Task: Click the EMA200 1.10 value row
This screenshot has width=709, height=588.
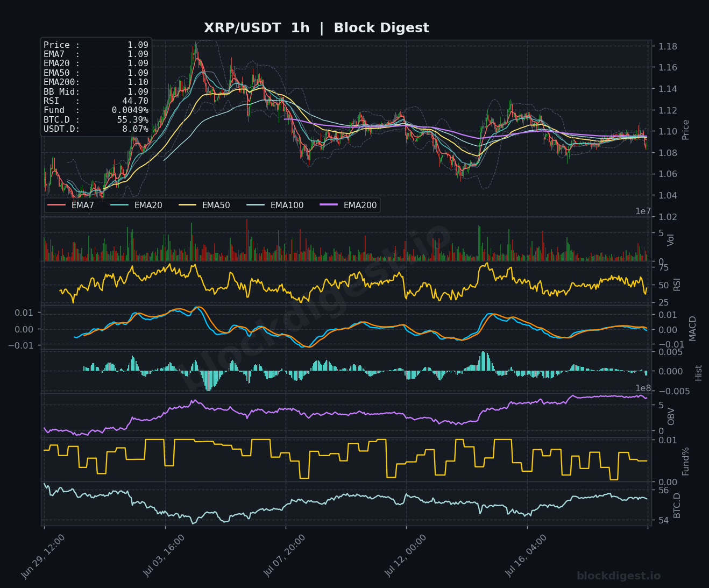Action: 96,82
